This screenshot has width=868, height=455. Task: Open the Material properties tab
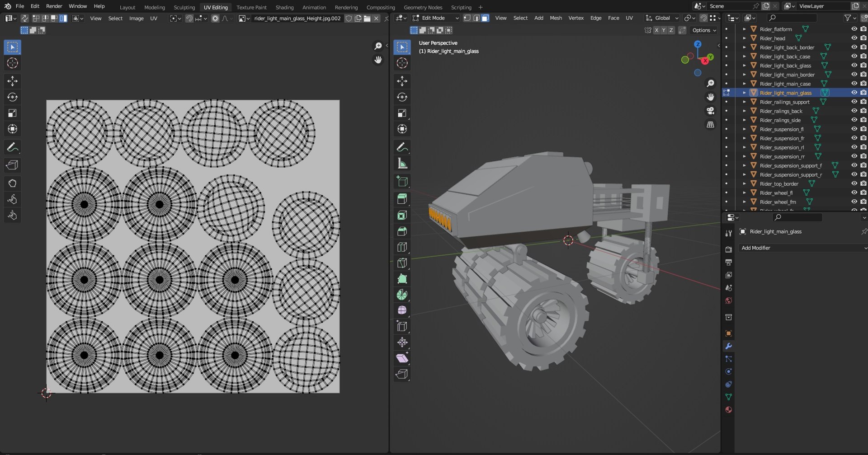728,410
